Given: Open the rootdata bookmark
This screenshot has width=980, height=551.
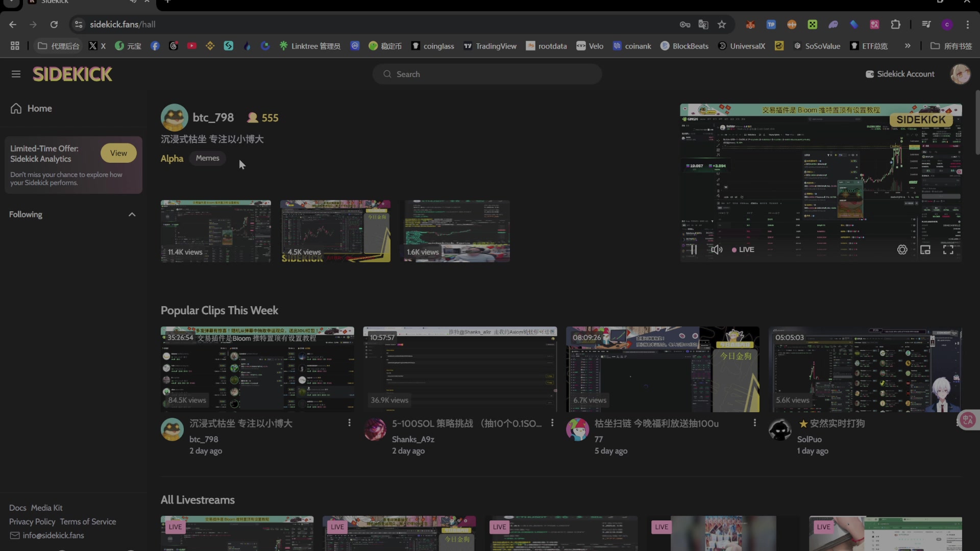Looking at the screenshot, I should pos(547,46).
